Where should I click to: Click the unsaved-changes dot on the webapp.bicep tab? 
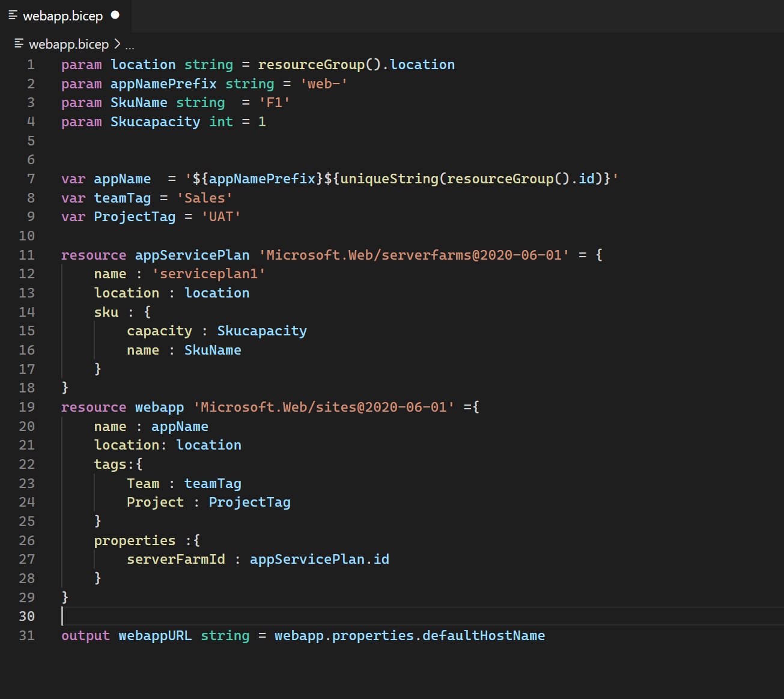point(114,16)
